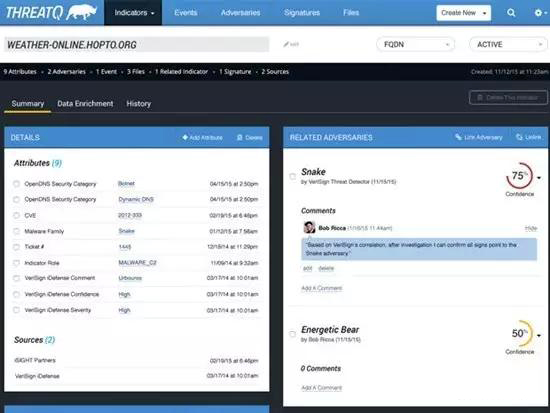
Task: Open the settings gear icon
Action: tap(538, 13)
